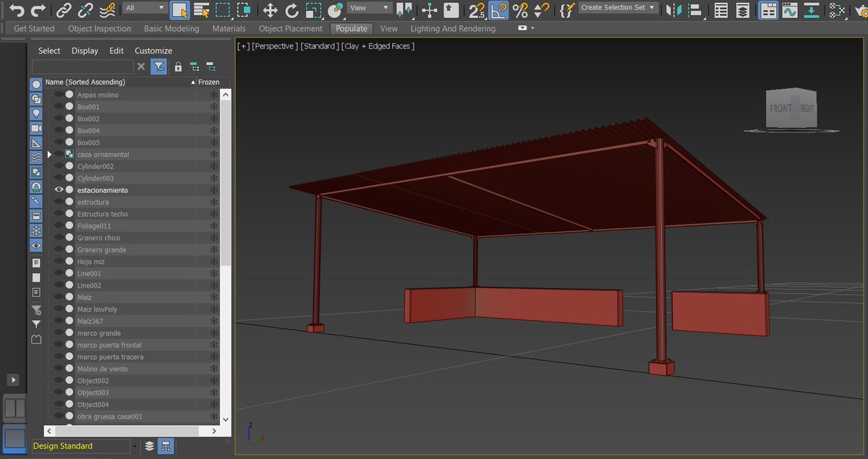
Task: Click the explorer list scroll down arrow
Action: 225,419
